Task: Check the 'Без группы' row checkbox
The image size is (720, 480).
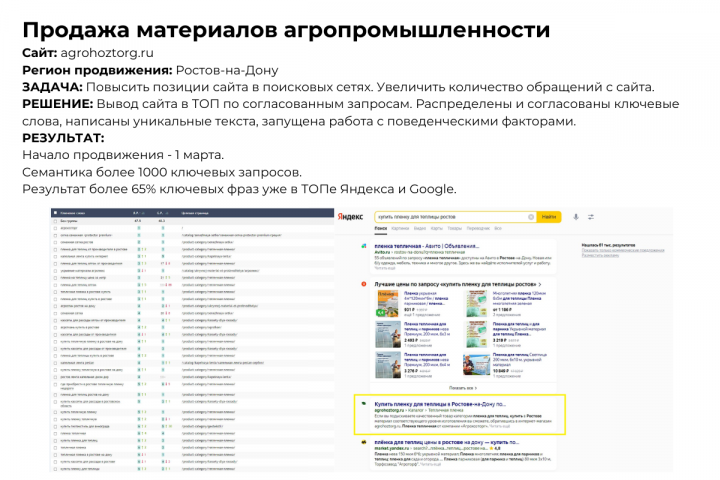Action: [x=56, y=221]
